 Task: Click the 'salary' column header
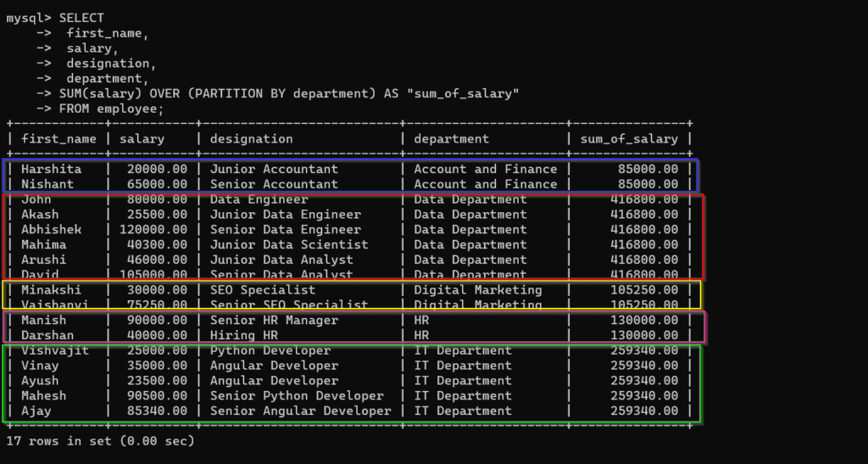[x=142, y=139]
